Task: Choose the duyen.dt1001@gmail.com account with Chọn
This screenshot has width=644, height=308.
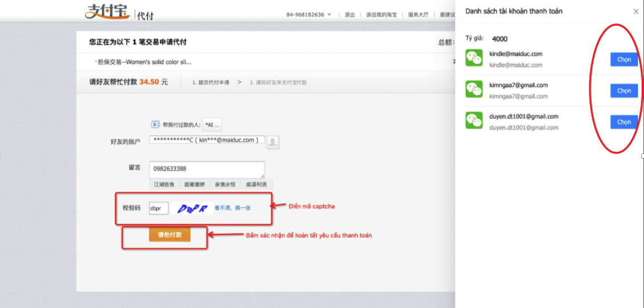Action: tap(623, 122)
